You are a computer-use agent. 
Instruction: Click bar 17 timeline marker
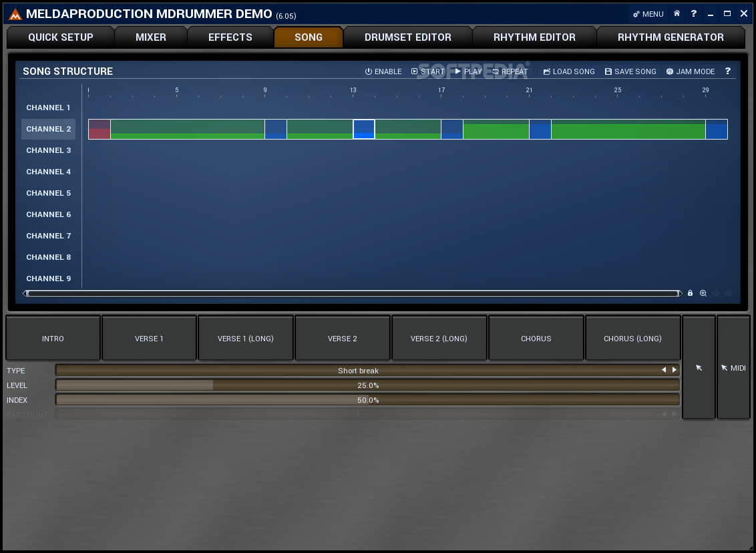coord(441,89)
